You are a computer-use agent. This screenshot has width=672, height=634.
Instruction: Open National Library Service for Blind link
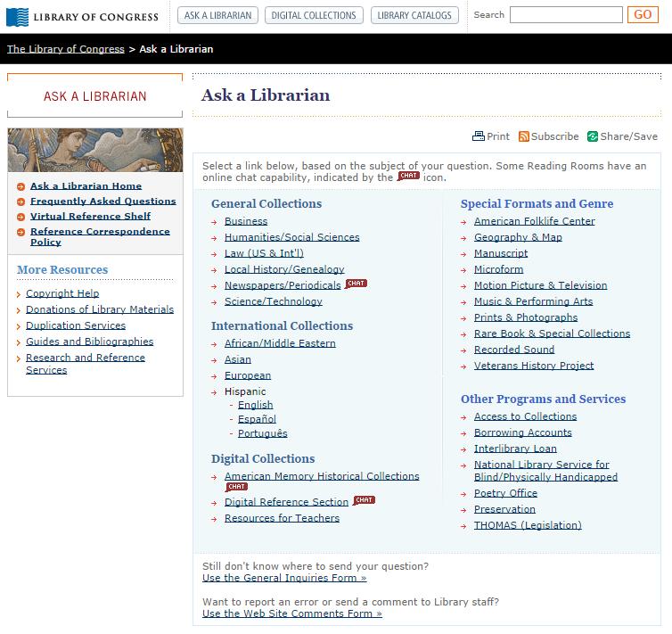(x=545, y=471)
